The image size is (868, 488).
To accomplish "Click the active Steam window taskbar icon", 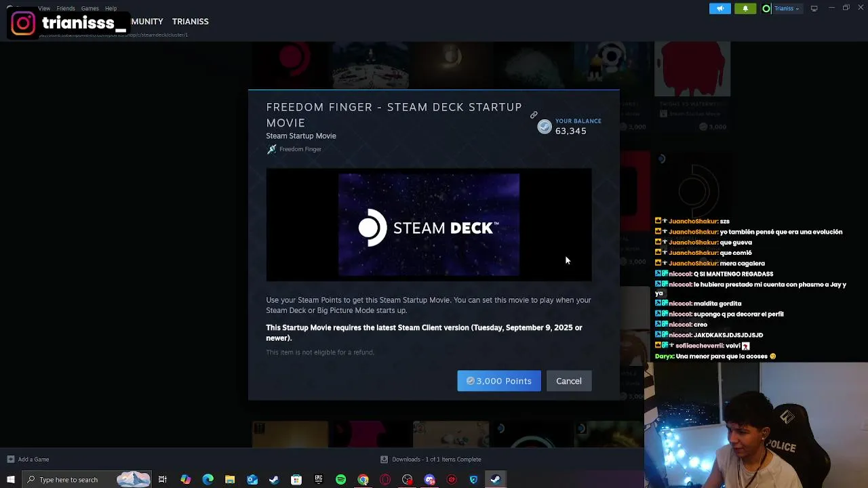I will coord(496,480).
